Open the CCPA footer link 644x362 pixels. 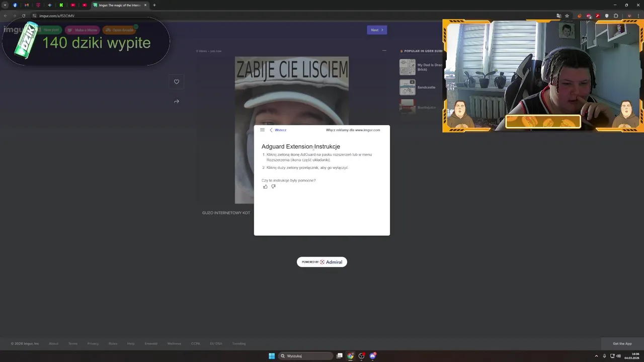point(196,343)
